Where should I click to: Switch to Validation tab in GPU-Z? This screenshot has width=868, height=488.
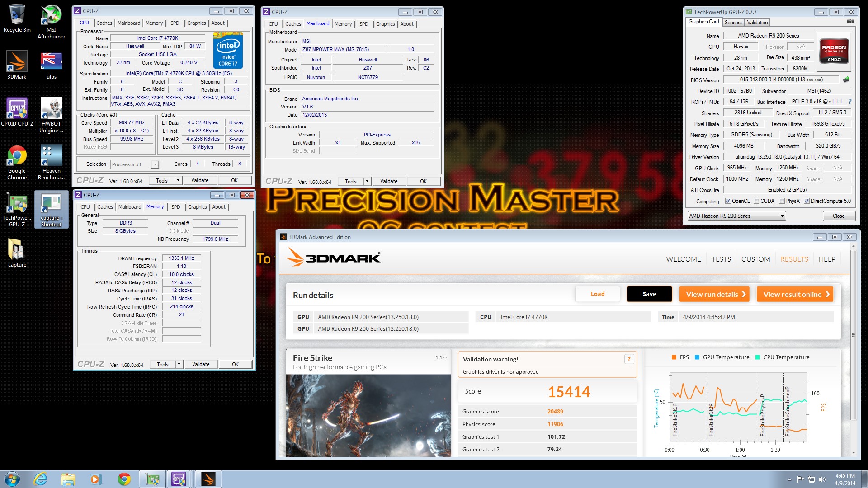757,23
